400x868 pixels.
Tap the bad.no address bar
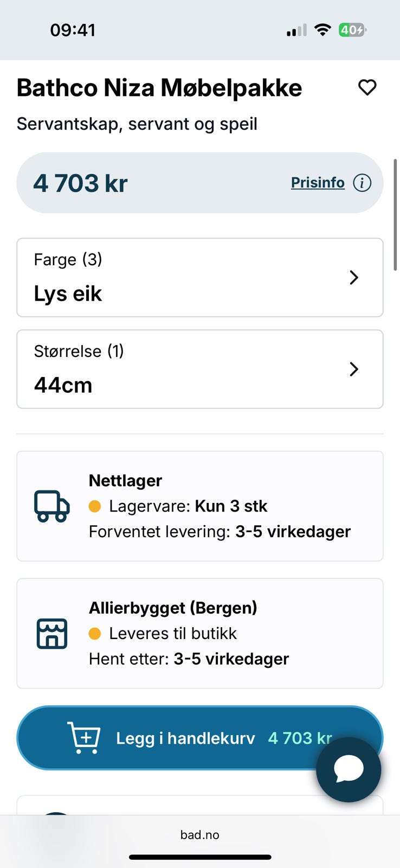200,835
